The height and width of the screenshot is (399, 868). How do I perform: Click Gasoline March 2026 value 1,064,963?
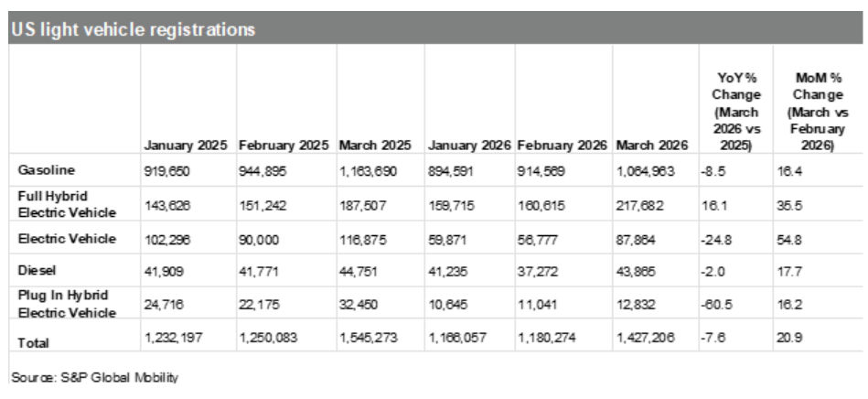(645, 171)
